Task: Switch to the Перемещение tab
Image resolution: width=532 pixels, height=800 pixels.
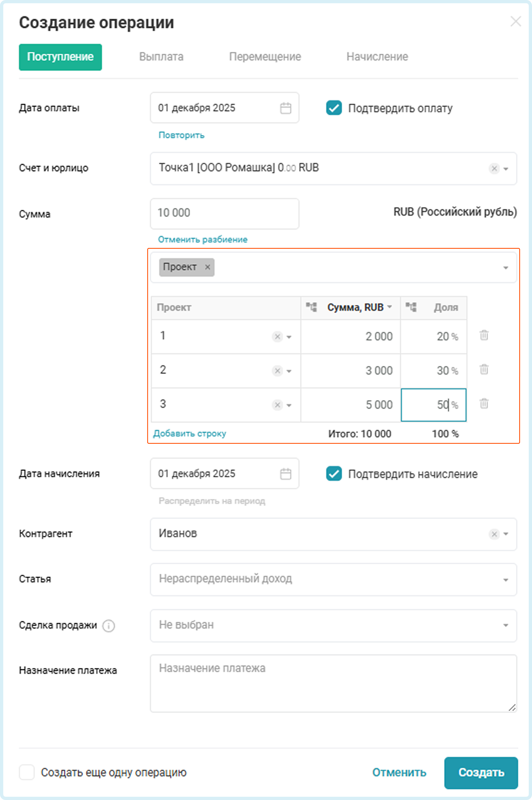Action: [265, 57]
